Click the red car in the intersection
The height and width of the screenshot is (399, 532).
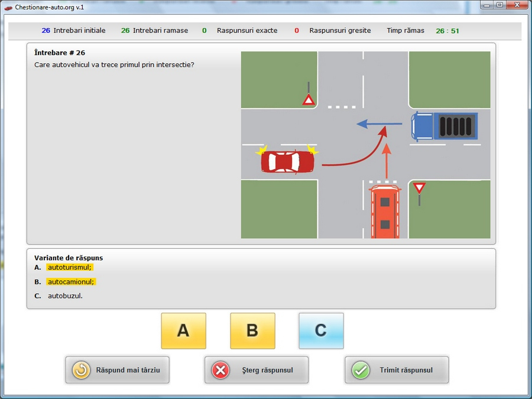pyautogui.click(x=288, y=161)
